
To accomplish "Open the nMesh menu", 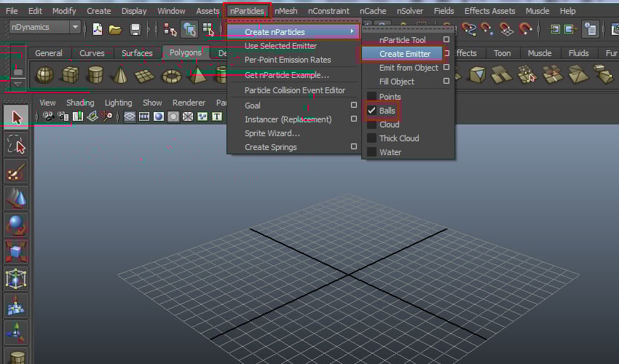I will tap(285, 11).
